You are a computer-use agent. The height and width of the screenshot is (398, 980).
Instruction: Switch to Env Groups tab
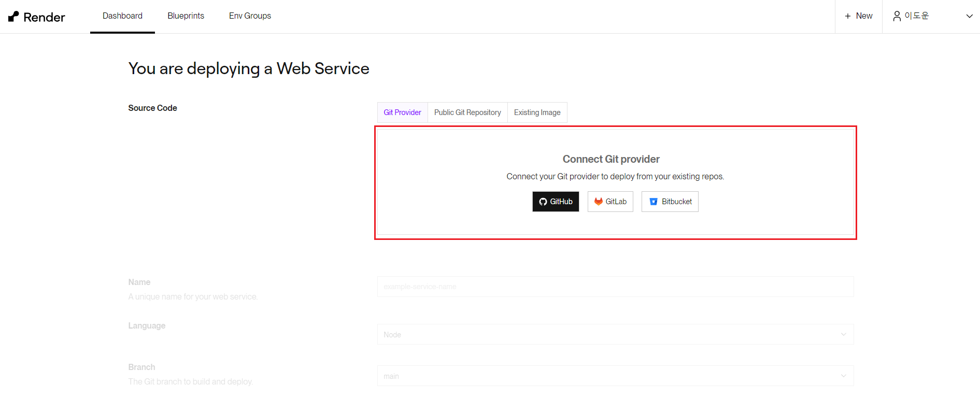pyautogui.click(x=250, y=16)
